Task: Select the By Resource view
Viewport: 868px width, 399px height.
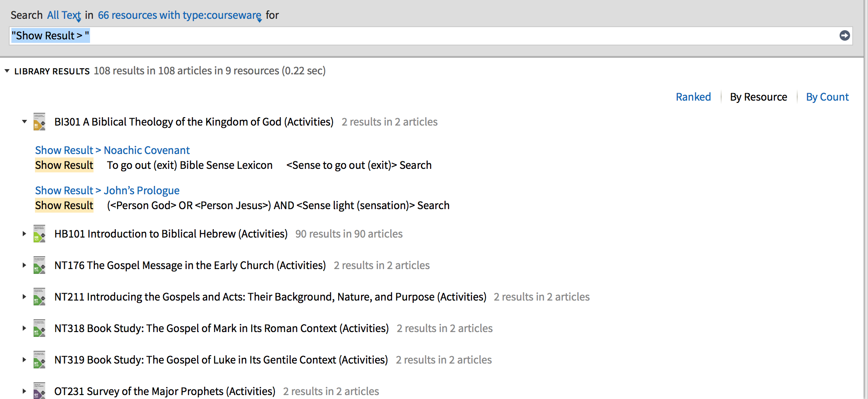Action: pos(758,97)
